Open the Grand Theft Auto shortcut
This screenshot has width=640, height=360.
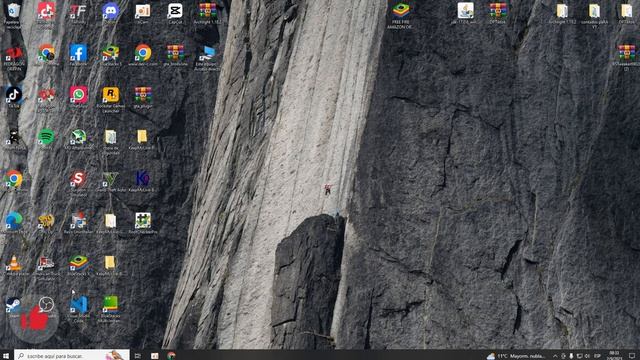tap(110, 181)
